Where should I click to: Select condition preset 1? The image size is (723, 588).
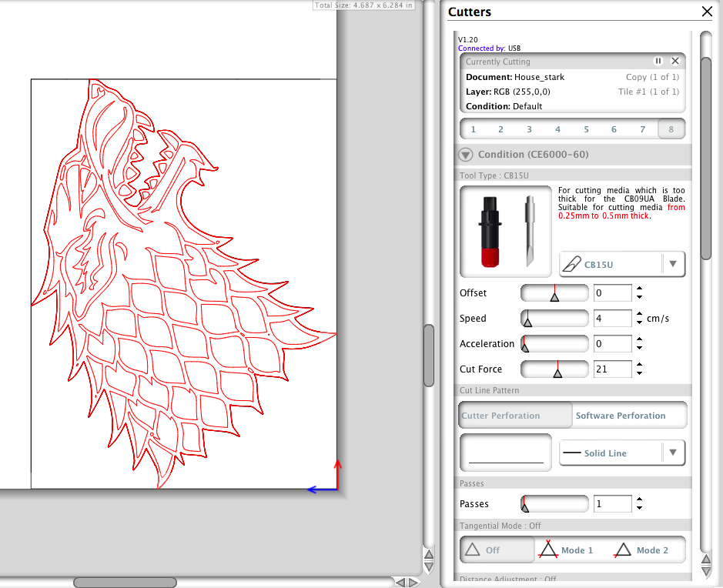click(473, 129)
